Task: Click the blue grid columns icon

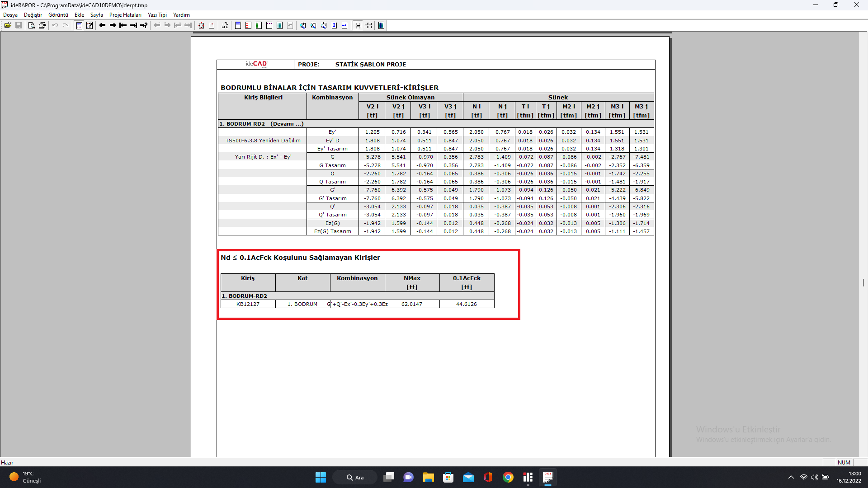Action: 381,25
